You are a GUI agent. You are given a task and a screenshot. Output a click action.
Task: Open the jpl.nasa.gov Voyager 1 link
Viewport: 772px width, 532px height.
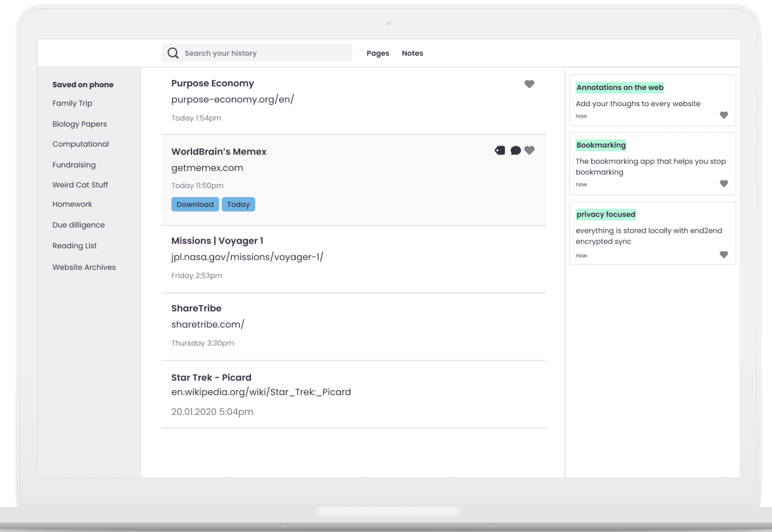pyautogui.click(x=247, y=257)
